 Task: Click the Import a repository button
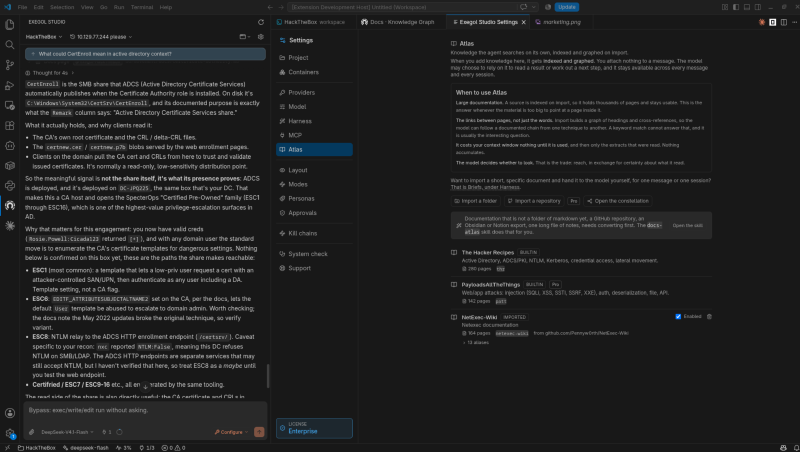tap(534, 201)
